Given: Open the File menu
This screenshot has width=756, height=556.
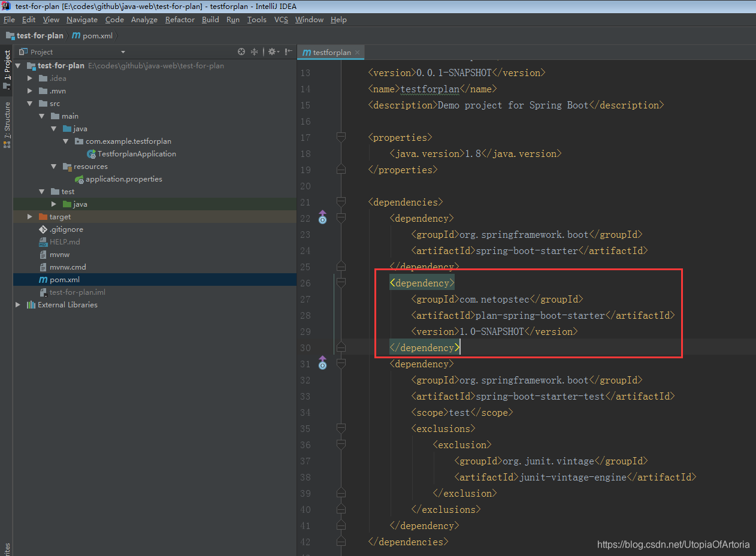Looking at the screenshot, I should [x=9, y=20].
